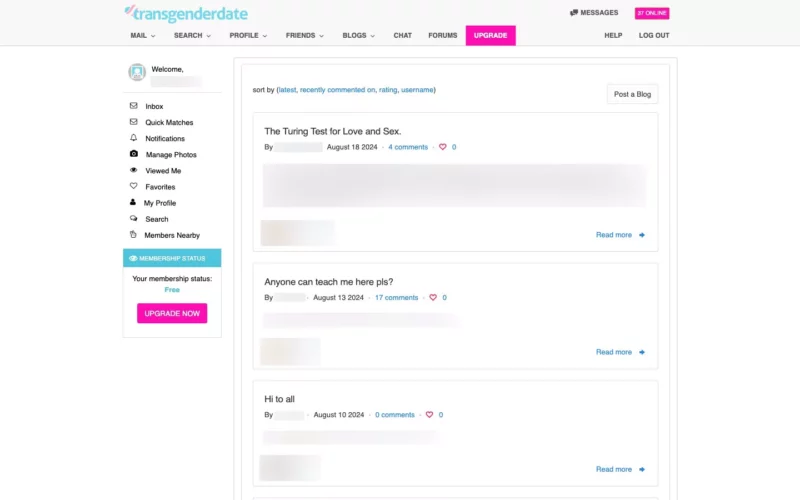Click the Viewed Me eye icon

(134, 170)
